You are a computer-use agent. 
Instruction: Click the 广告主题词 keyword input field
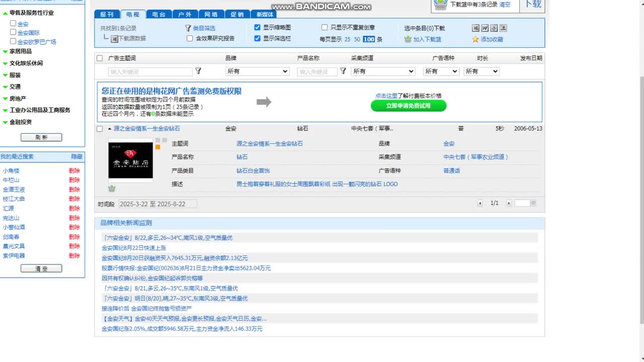pos(150,72)
